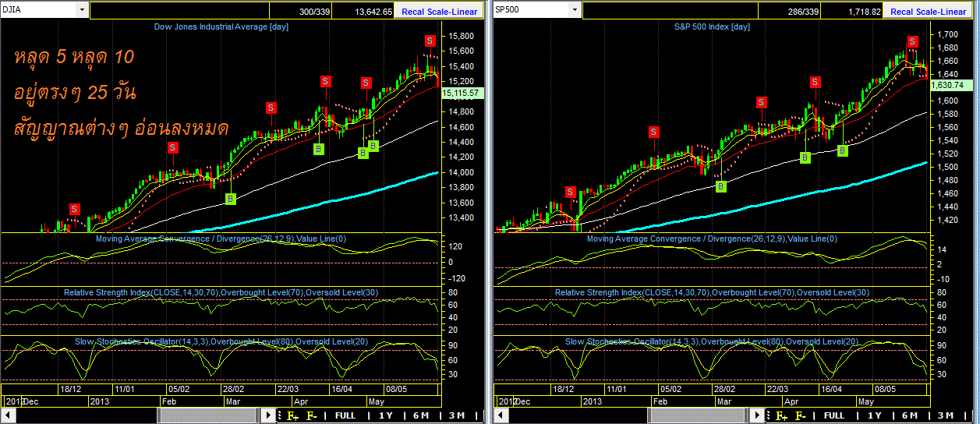The height and width of the screenshot is (424, 980).
Task: Click the earliest December S sell marker on DJIA
Action: tap(74, 208)
